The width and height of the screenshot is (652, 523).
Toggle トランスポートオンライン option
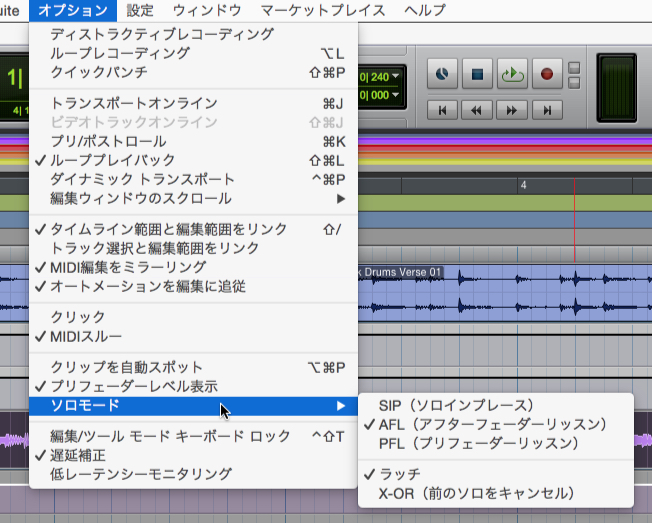click(193, 103)
